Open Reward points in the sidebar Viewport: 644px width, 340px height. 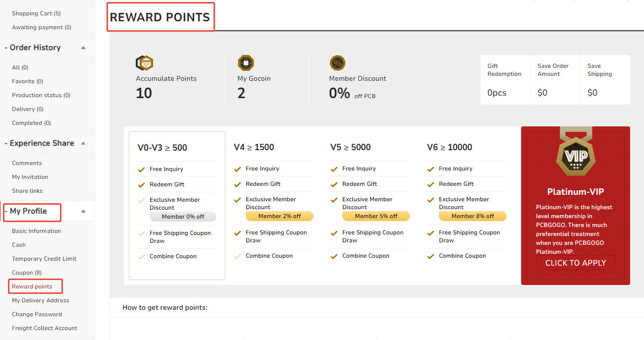coord(32,286)
